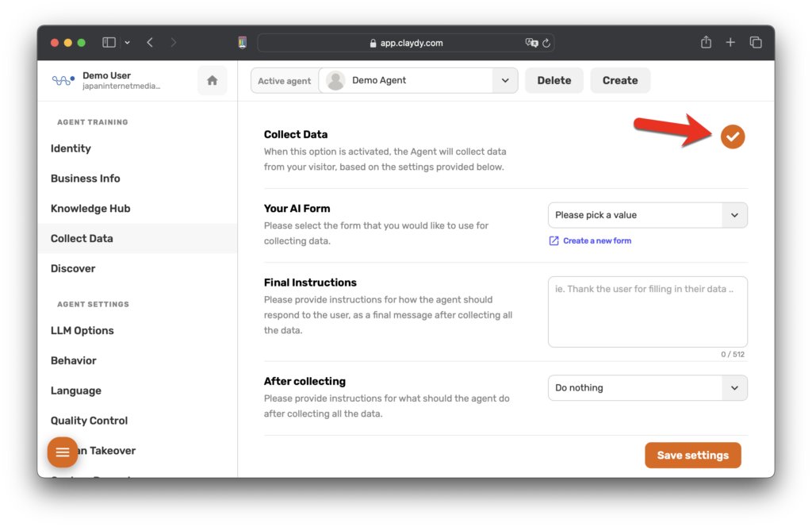The height and width of the screenshot is (527, 812).
Task: Open the After collecting dropdown
Action: tap(647, 388)
